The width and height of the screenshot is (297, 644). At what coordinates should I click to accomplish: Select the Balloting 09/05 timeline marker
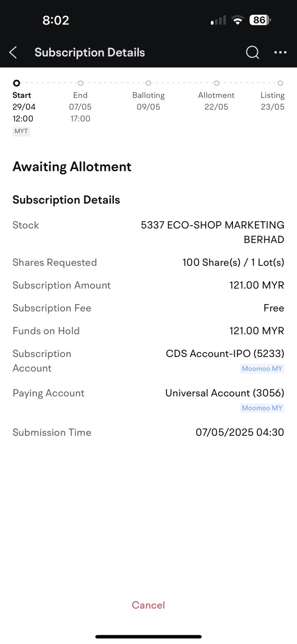148,83
